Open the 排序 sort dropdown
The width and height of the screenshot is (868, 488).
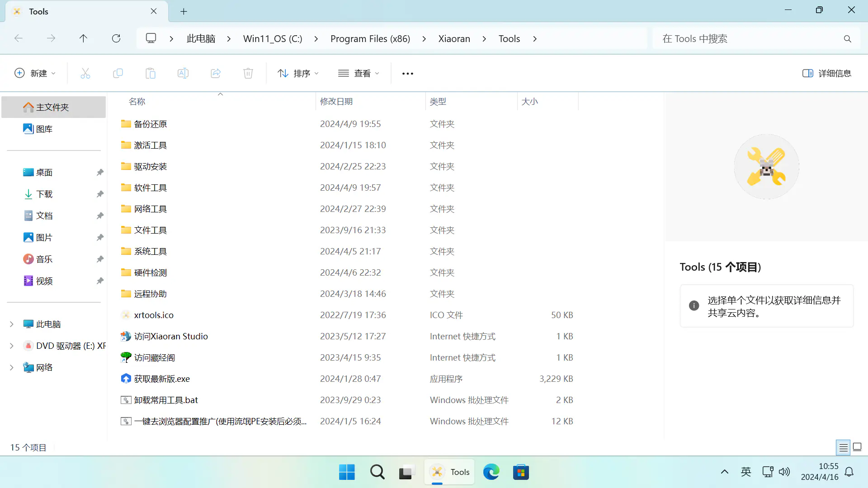[x=298, y=73]
